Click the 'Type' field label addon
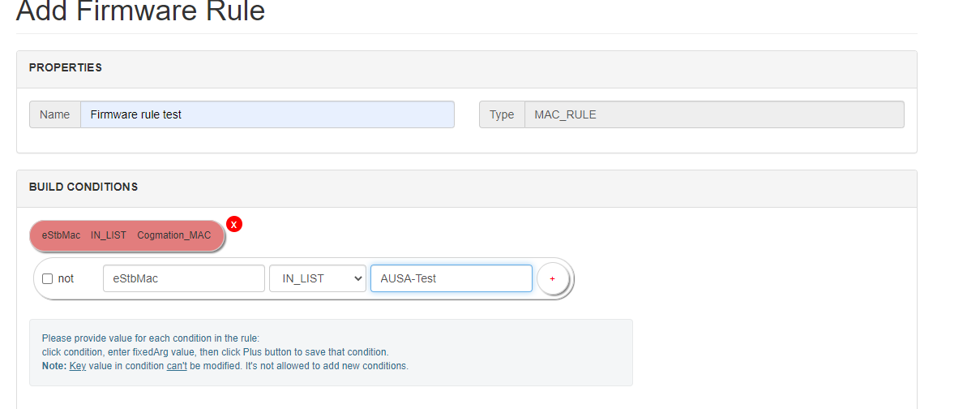 (502, 114)
